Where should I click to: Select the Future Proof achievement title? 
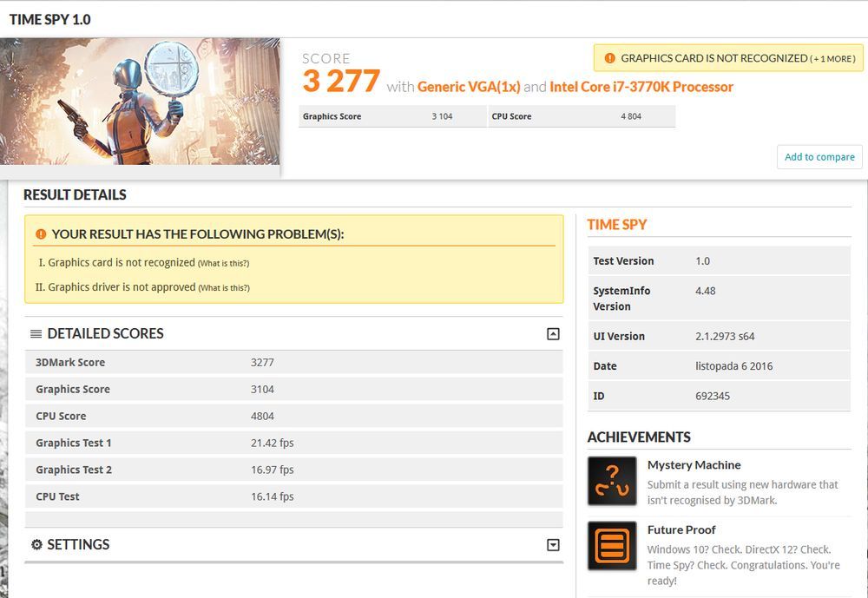point(681,530)
